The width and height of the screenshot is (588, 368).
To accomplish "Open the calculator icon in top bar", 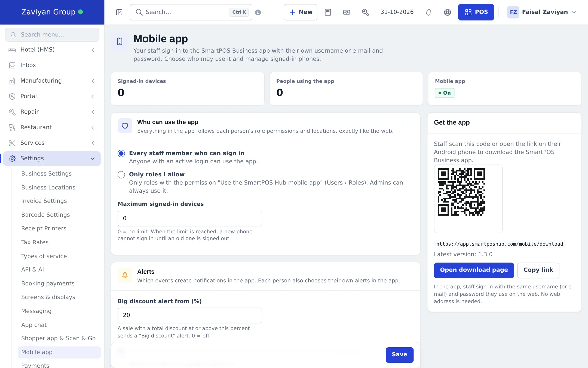I will click(x=328, y=12).
